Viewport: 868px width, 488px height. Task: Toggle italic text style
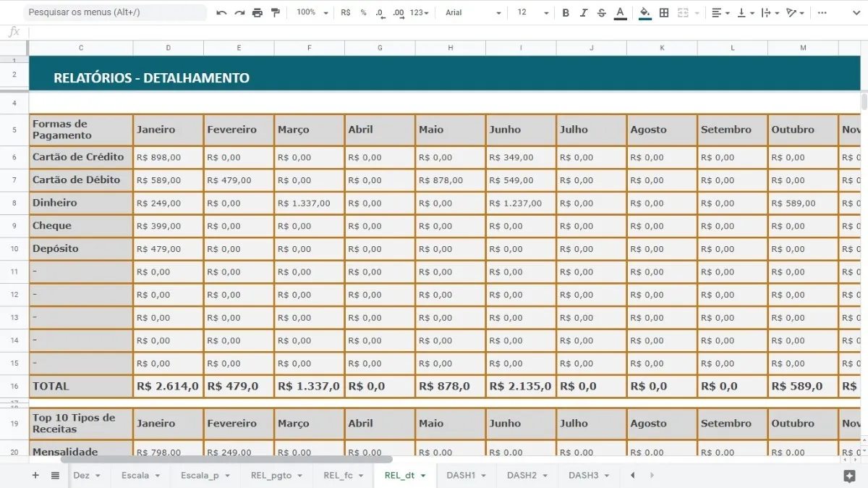(584, 13)
